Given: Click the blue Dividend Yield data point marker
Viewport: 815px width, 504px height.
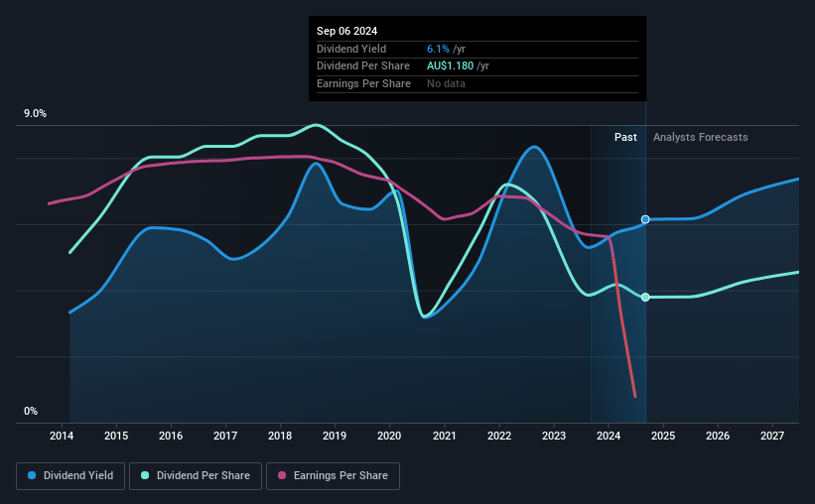Looking at the screenshot, I should pos(645,219).
